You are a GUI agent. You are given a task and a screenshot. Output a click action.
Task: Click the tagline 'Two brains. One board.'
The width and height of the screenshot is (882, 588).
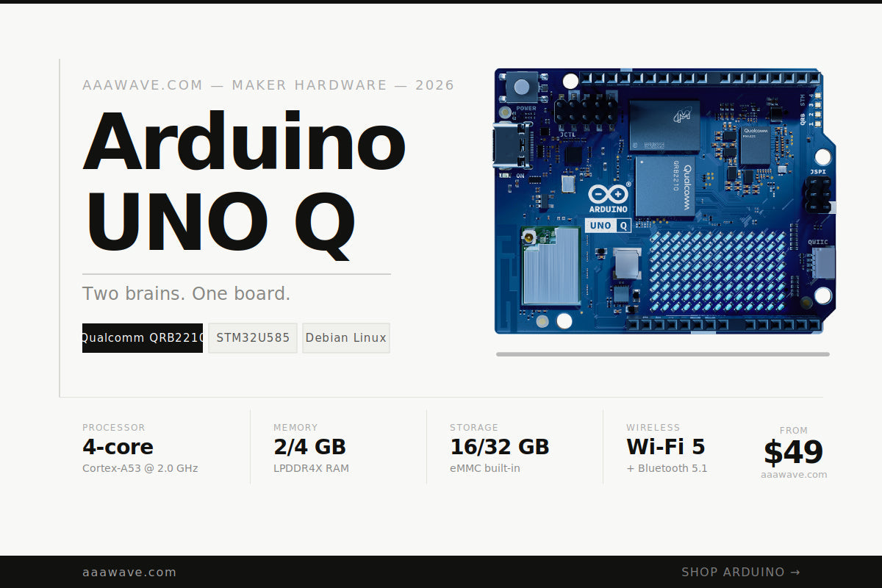coord(186,294)
